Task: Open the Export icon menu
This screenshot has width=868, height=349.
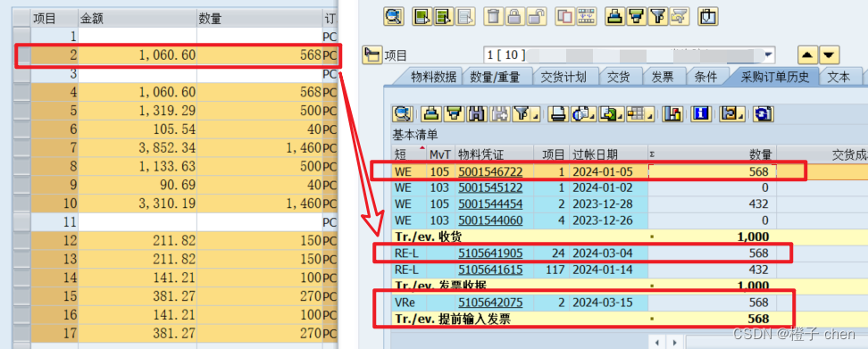Action: point(611,114)
